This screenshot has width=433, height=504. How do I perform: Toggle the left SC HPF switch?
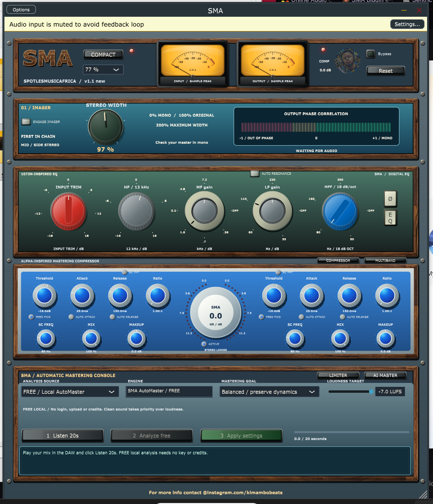[125, 272]
